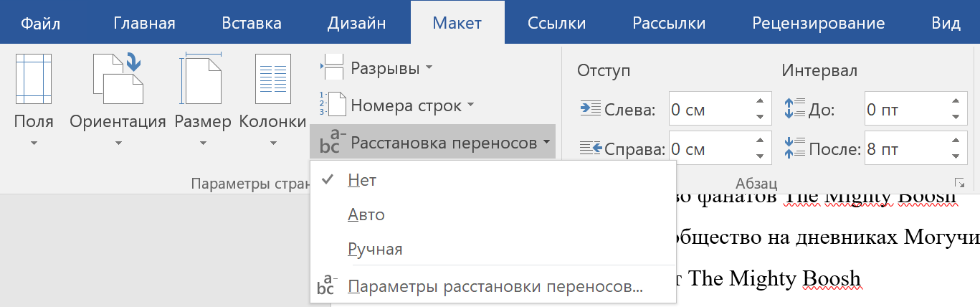Click the Размер page size icon
Screen dimensions: 980x307
tap(202, 79)
